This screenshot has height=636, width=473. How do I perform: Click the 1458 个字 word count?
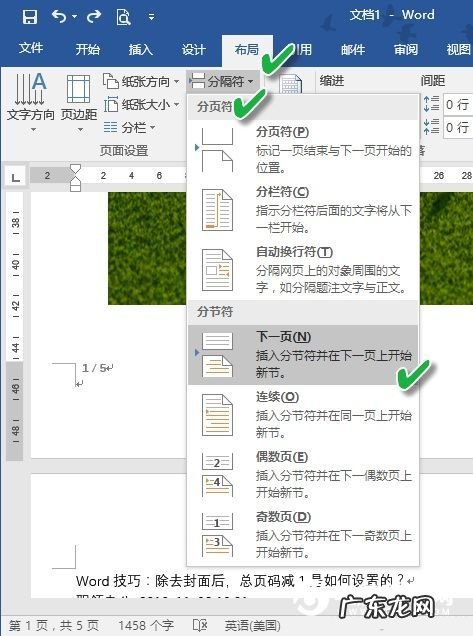pos(146,625)
